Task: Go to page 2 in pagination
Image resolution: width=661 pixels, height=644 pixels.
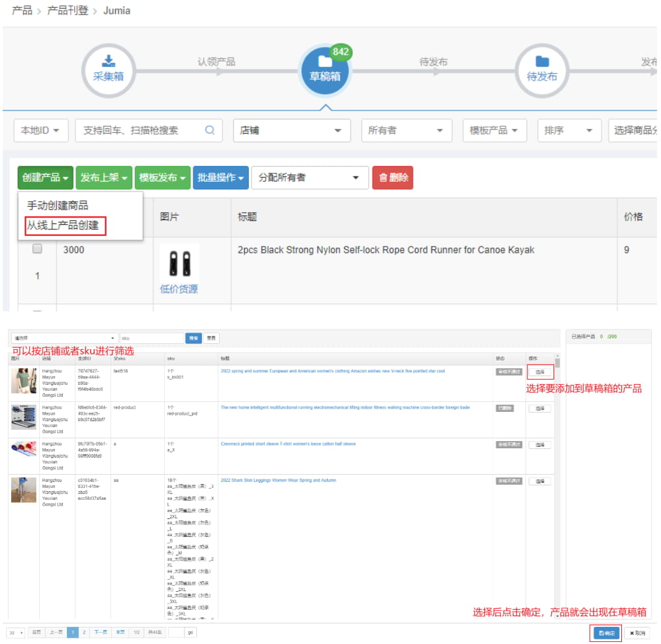Action: 84,633
